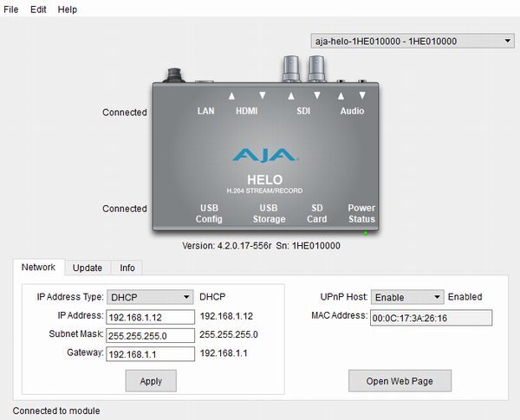520x420 pixels.
Task: Click the SD Card label on device
Action: tap(316, 214)
